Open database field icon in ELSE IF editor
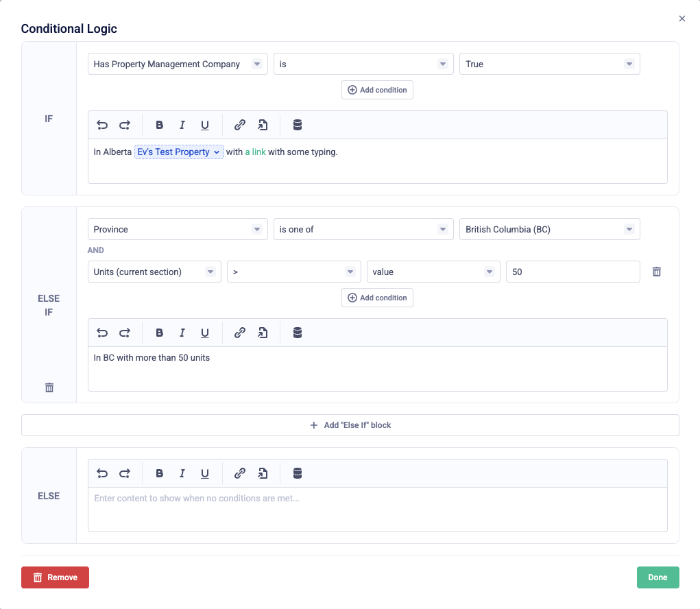Viewport: 700px width, 609px height. 298,333
